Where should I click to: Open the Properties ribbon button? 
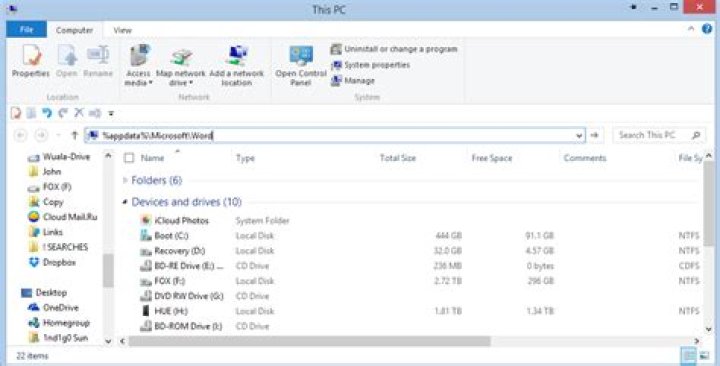pyautogui.click(x=31, y=61)
